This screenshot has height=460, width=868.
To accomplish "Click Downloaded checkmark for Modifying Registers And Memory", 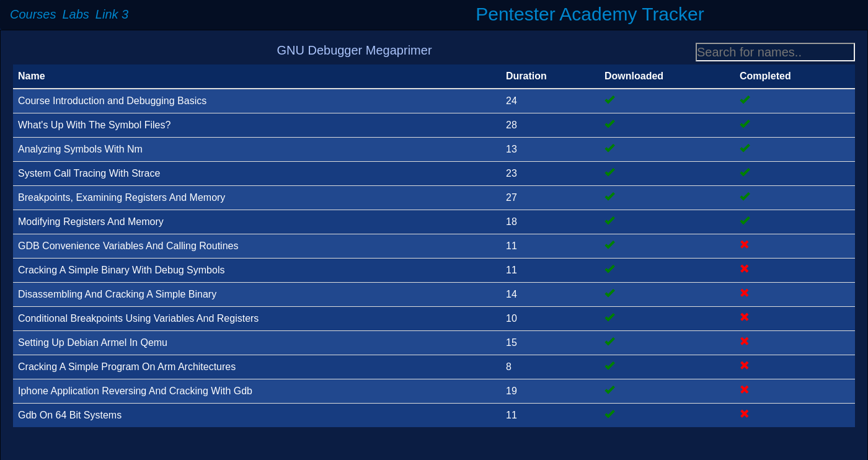I will [x=609, y=221].
